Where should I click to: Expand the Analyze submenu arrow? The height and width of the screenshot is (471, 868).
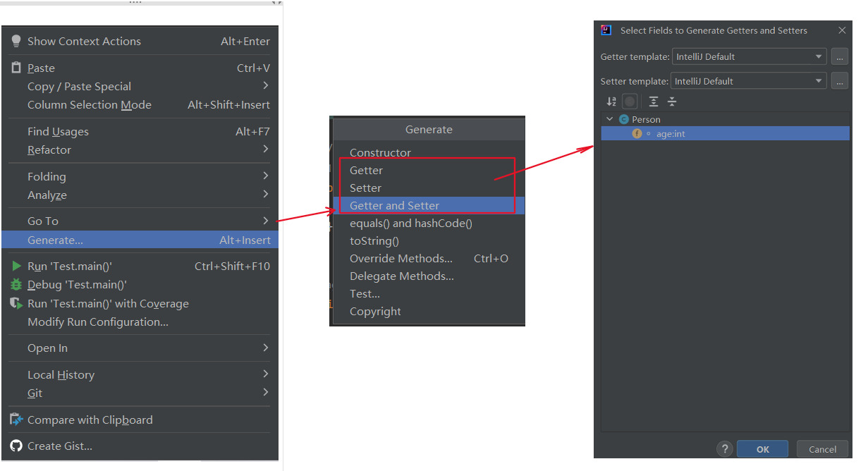tap(266, 194)
